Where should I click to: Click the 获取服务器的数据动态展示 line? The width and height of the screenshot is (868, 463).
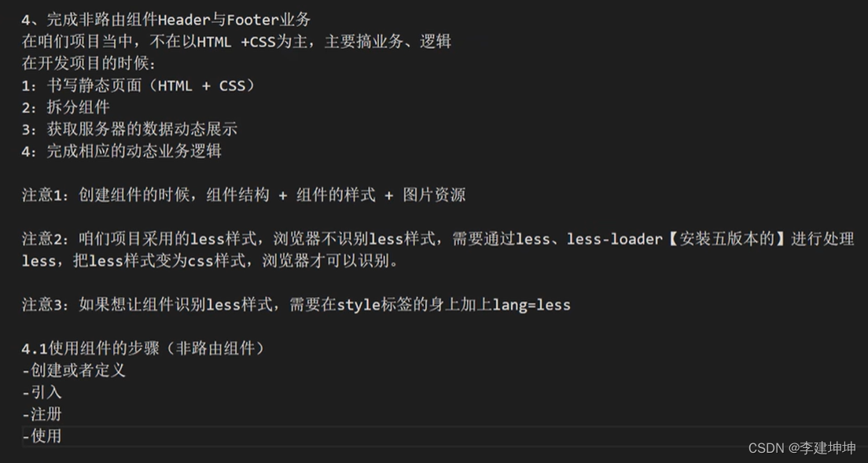pyautogui.click(x=130, y=129)
